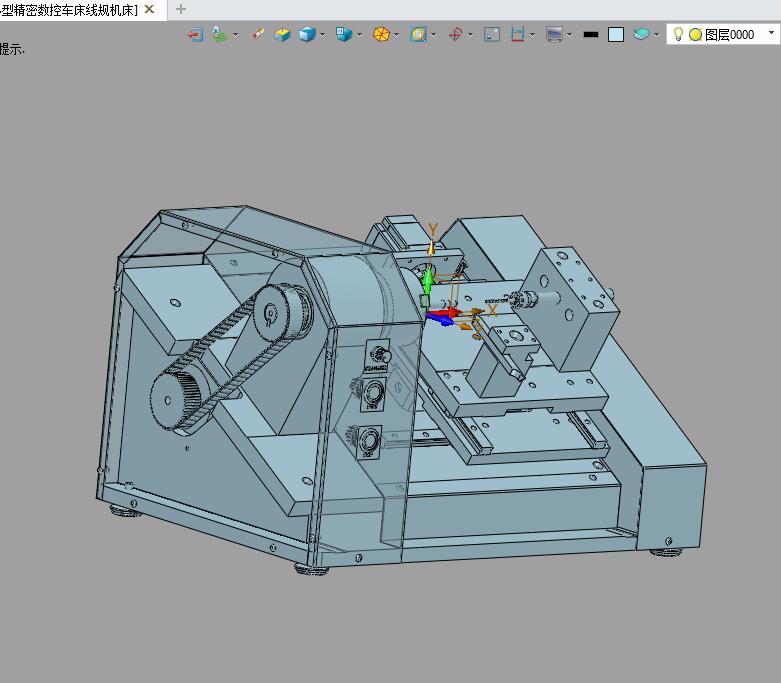Close the CNC lathe document tab
Viewport: 781px width, 683px height.
(x=149, y=9)
